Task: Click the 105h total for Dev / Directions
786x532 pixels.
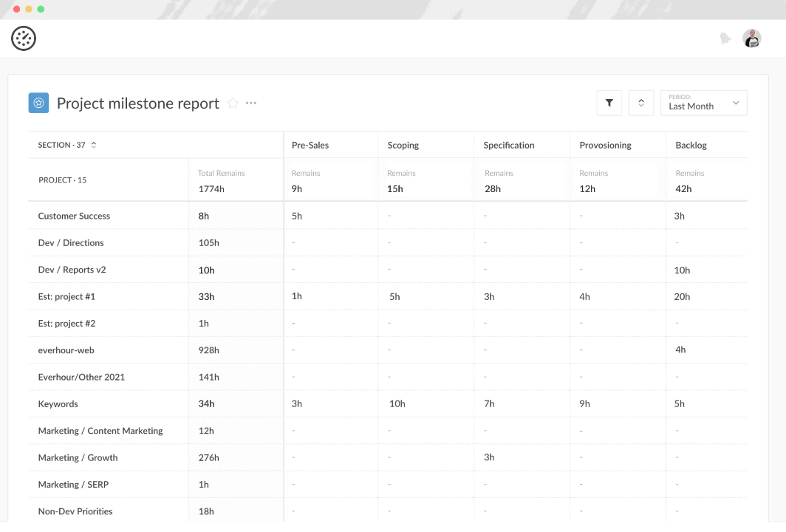Action: tap(208, 242)
